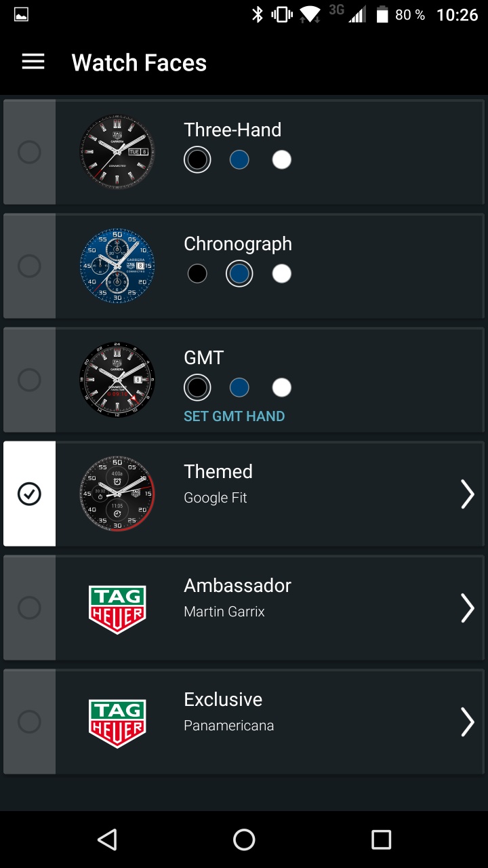This screenshot has width=488, height=868.
Task: Tap the Android back navigation button
Action: point(107,840)
